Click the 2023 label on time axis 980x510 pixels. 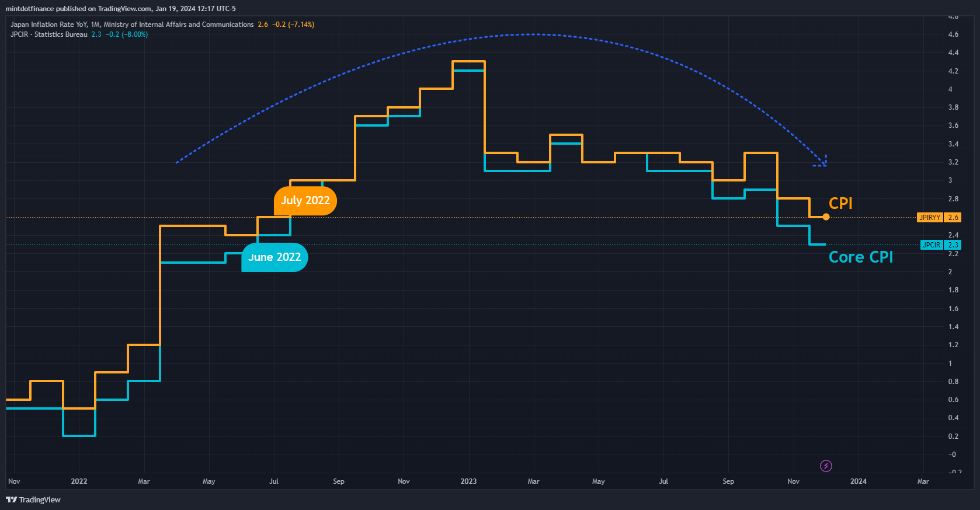(468, 481)
